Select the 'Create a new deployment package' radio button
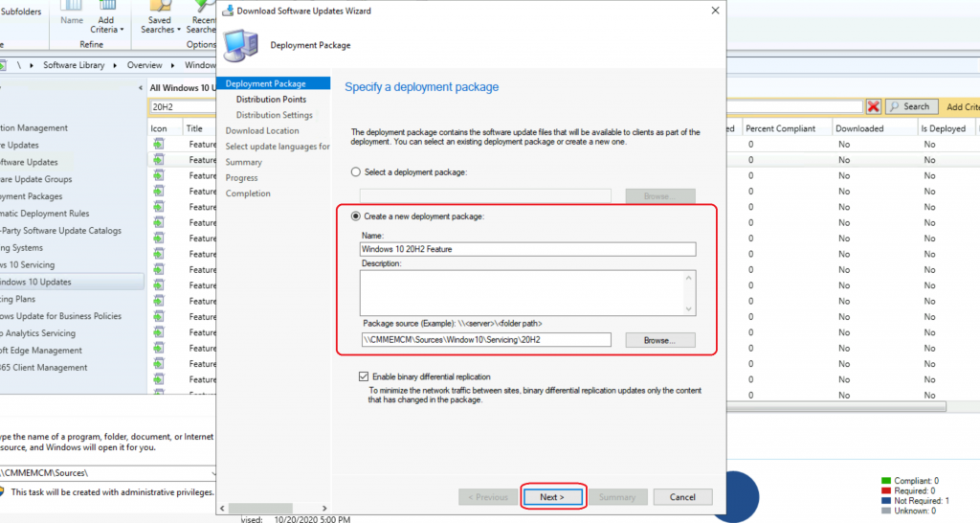The image size is (980, 523). pyautogui.click(x=356, y=216)
